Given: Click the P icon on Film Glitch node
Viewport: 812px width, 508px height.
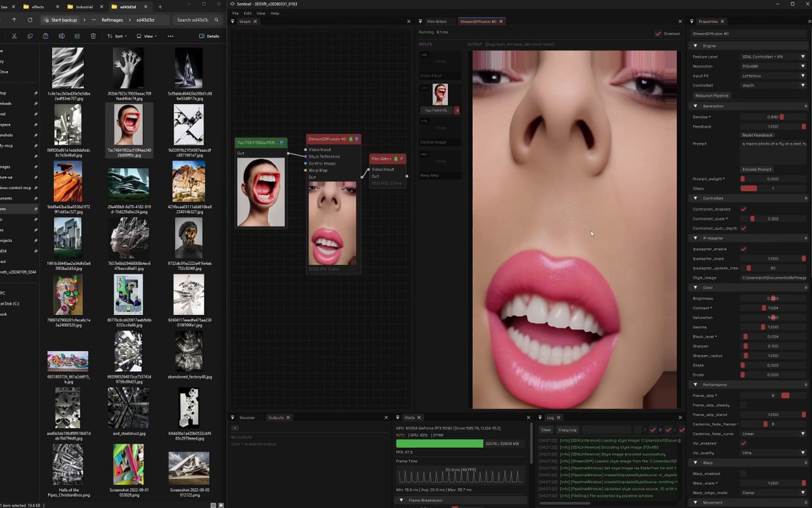Looking at the screenshot, I should coord(402,158).
